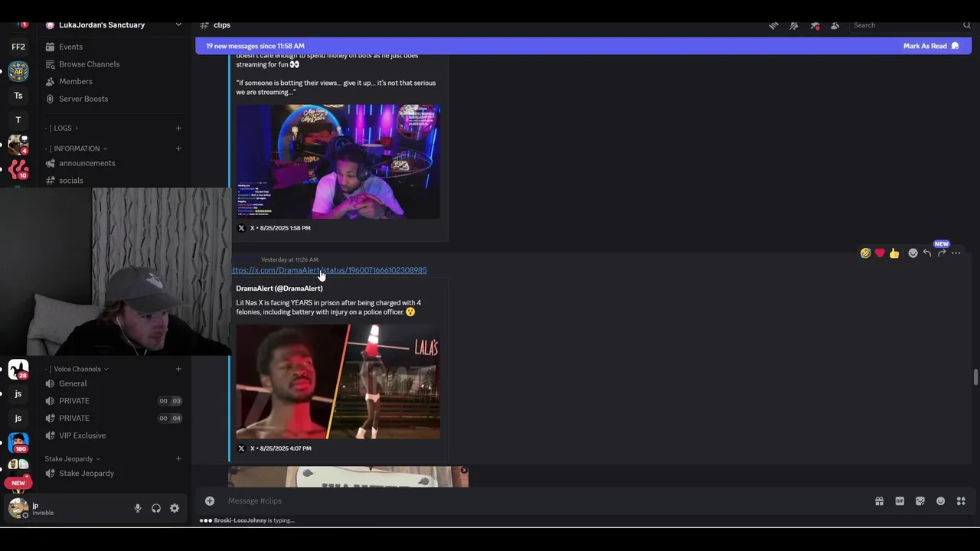Expand the LOGS category
980x551 pixels.
pos(62,128)
